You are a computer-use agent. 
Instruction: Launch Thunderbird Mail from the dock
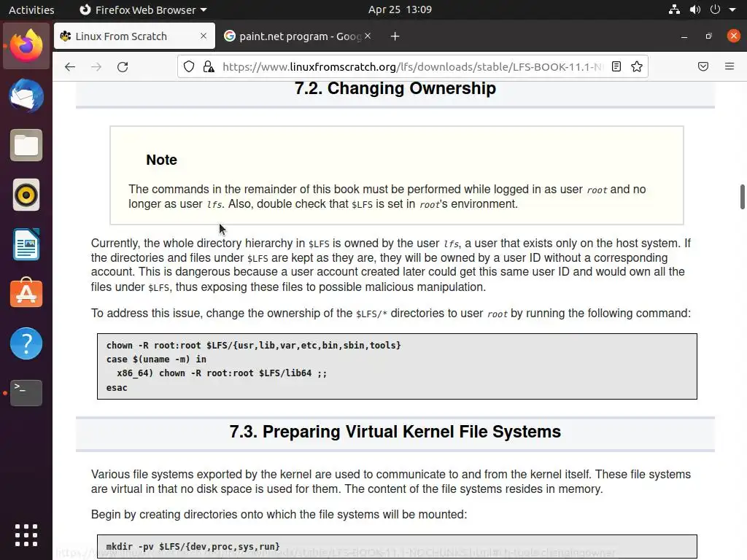(26, 96)
